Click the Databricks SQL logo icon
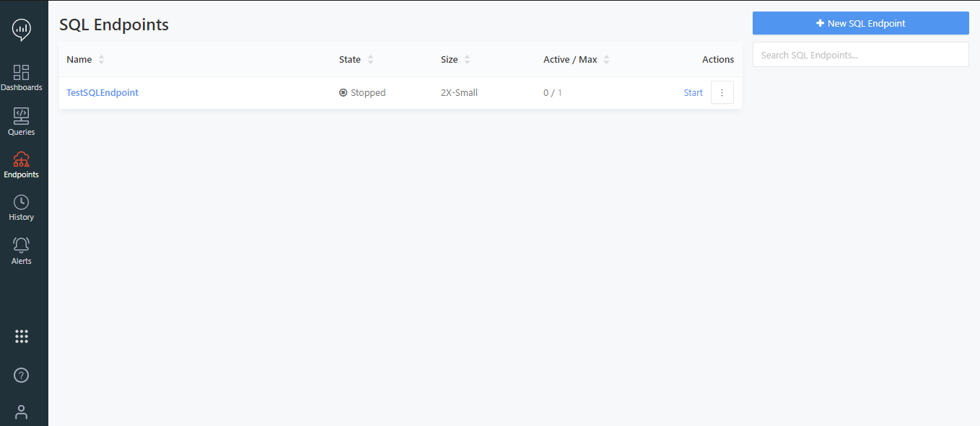 (x=22, y=30)
